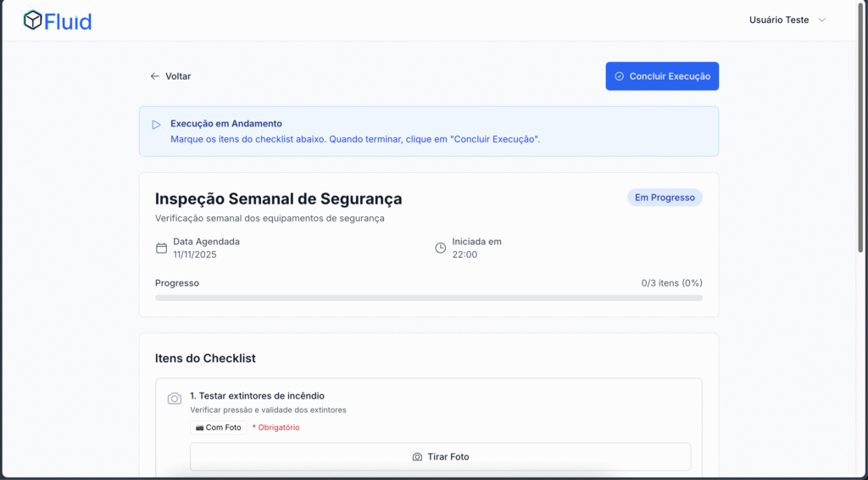Viewport: 868px width, 480px height.
Task: Click the Fluid cube logo icon
Action: tap(33, 20)
